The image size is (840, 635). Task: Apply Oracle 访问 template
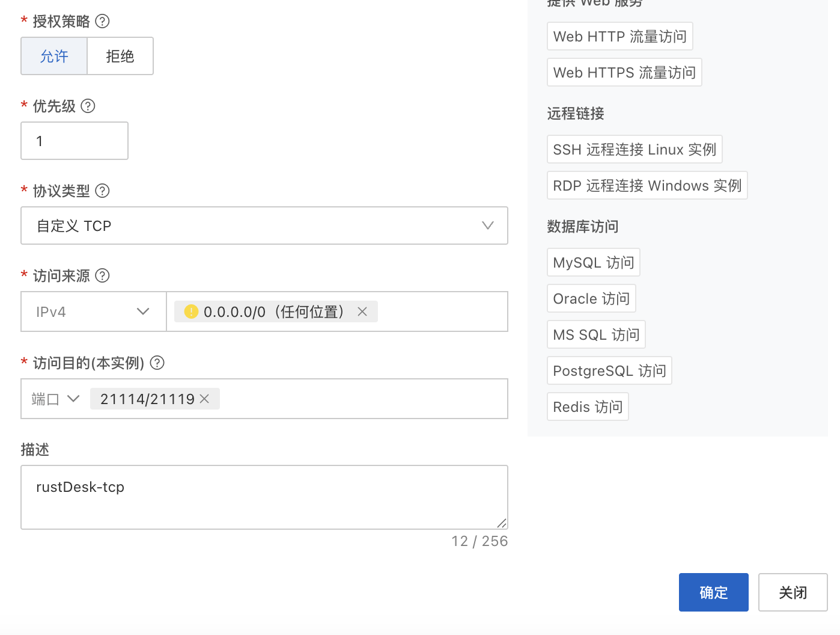coord(591,298)
